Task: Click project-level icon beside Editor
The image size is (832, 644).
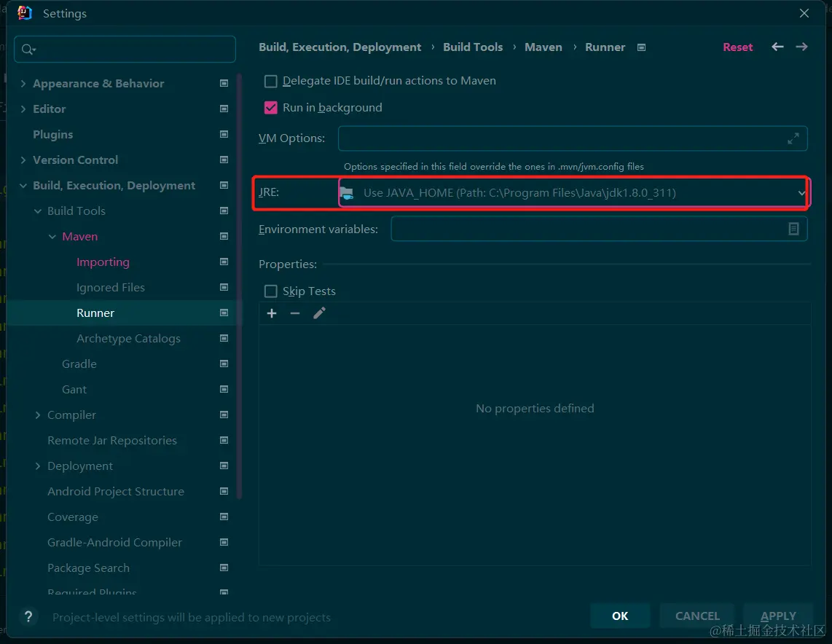Action: 224,109
